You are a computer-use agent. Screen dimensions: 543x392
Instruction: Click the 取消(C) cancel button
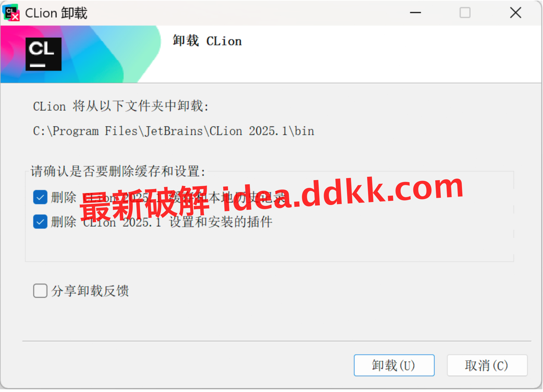(487, 365)
